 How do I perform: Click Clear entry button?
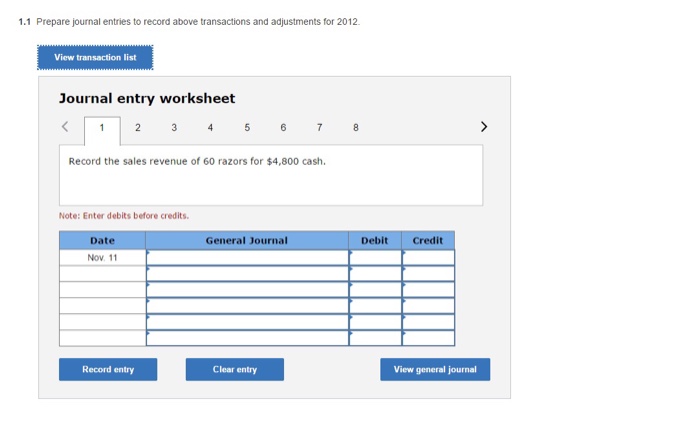point(235,369)
